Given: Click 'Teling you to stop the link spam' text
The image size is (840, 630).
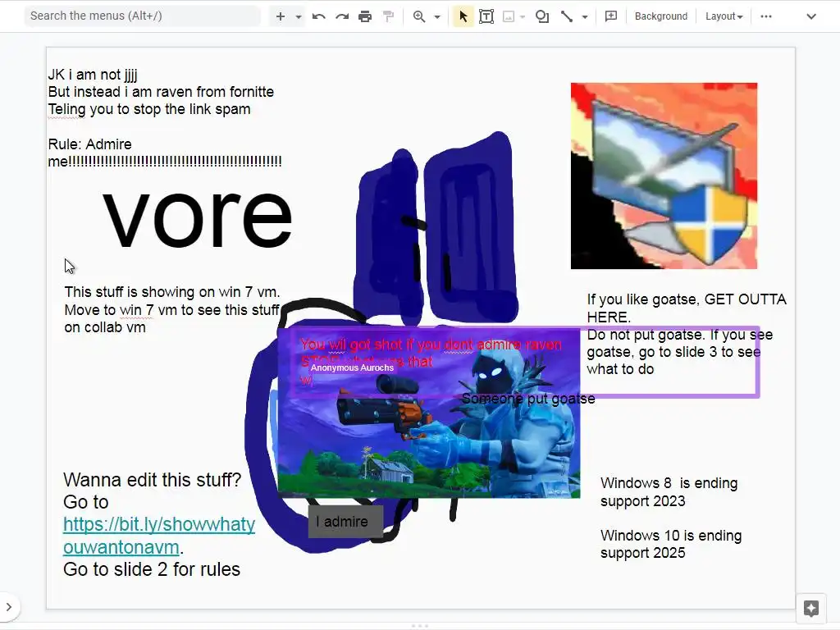Looking at the screenshot, I should click(x=149, y=109).
